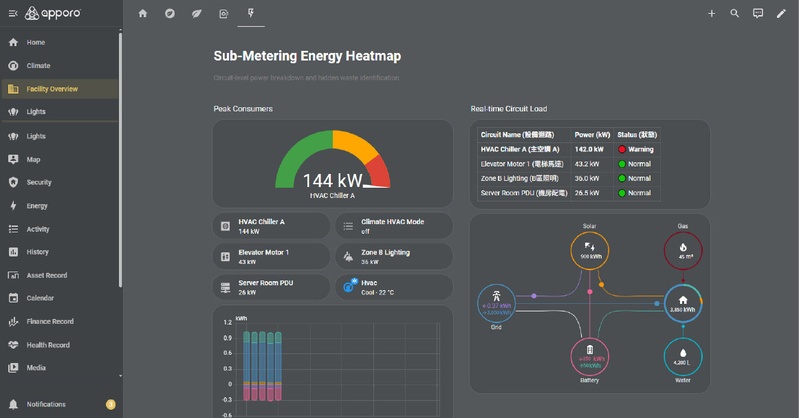Screen dimensions: 799x418
Task: Open the HVAC Chiller A tile
Action: 271,226
